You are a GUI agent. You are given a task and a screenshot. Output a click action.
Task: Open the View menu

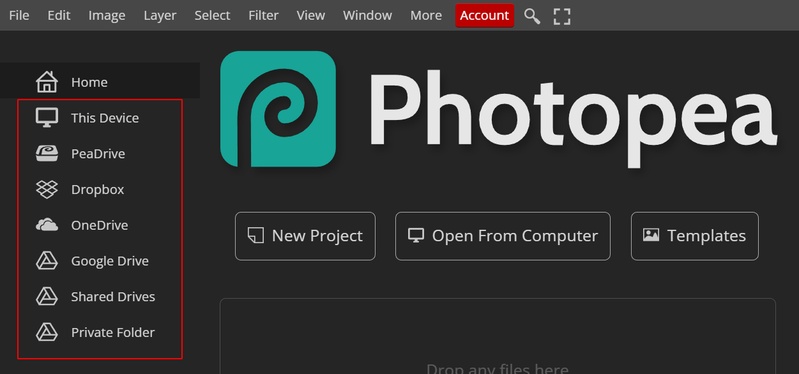(311, 15)
